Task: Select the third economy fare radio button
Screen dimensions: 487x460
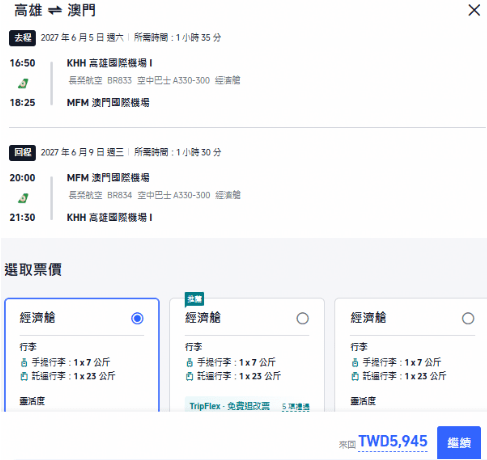Action: (468, 318)
